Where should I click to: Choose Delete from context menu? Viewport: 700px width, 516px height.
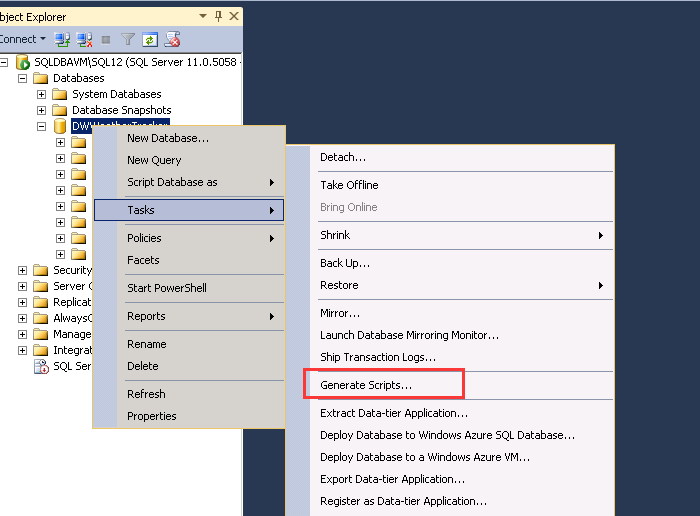click(189, 366)
